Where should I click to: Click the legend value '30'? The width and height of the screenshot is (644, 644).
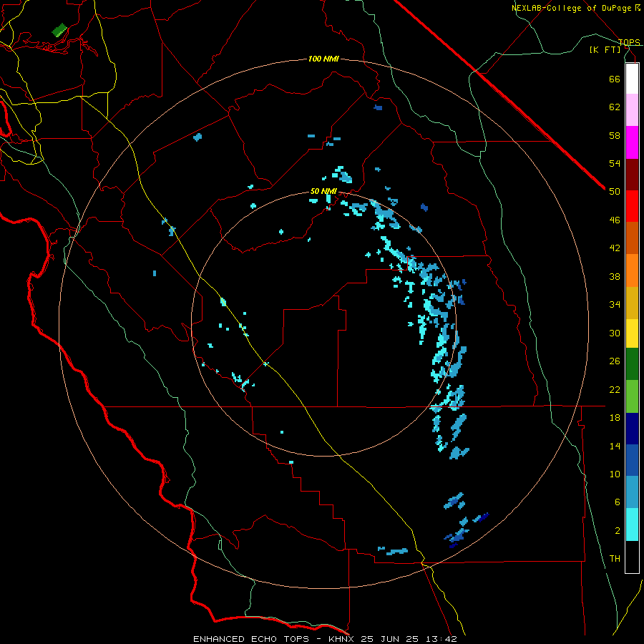point(615,333)
